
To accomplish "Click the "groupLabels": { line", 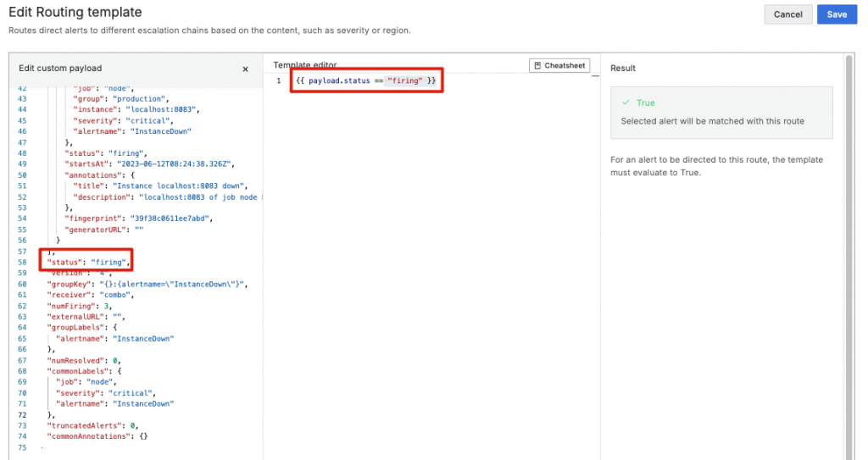I will 82,328.
